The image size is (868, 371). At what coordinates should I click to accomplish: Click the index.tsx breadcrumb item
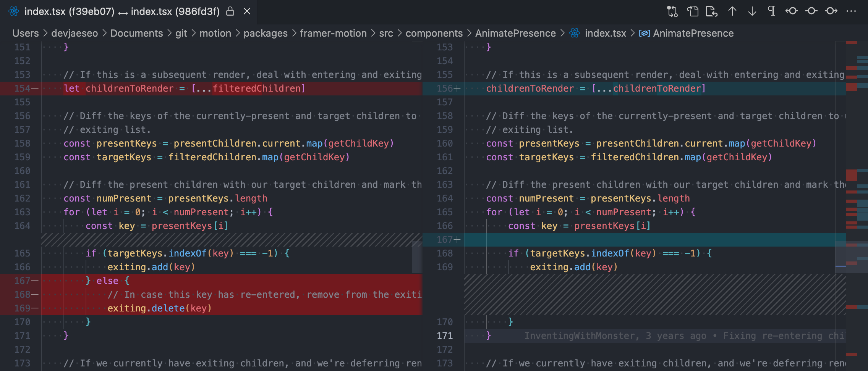click(x=605, y=33)
